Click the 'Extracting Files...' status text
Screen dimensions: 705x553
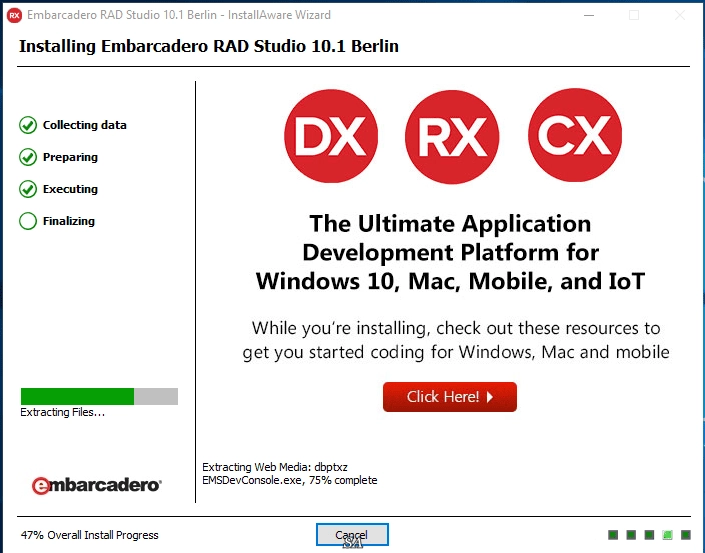click(62, 412)
